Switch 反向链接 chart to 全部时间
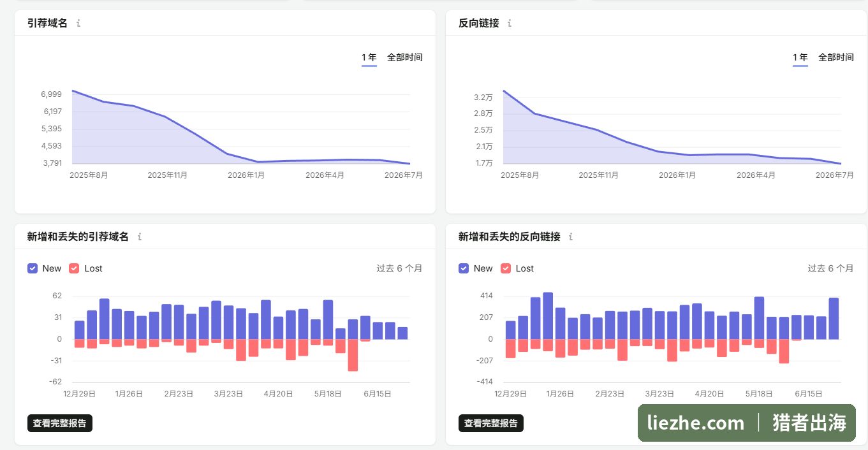This screenshot has height=450, width=868. click(x=836, y=57)
